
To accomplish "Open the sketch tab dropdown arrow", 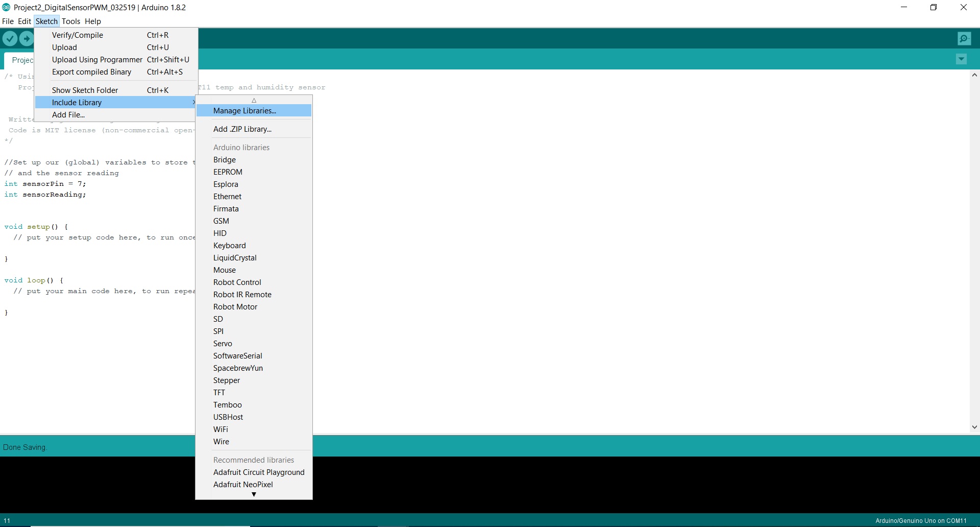I will click(962, 59).
